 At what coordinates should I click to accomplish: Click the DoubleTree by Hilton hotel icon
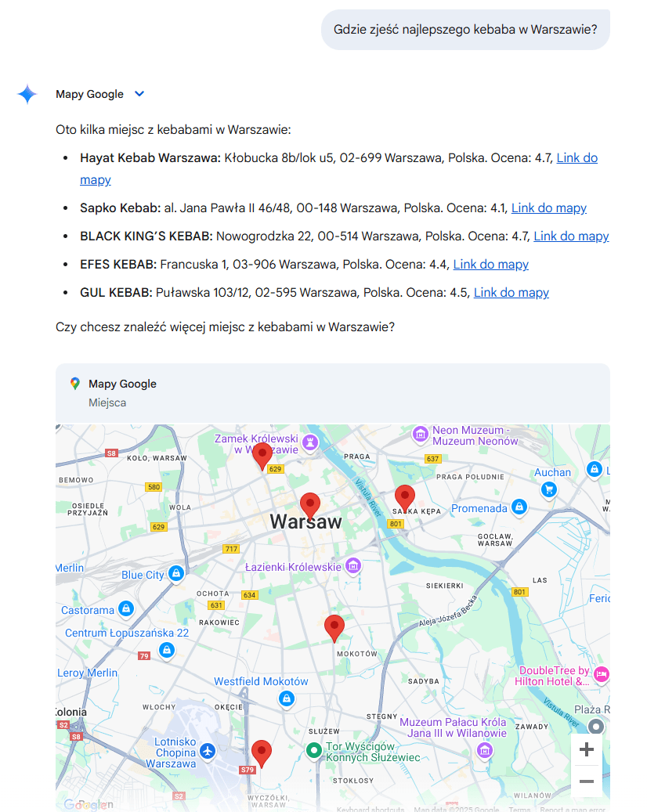pyautogui.click(x=601, y=675)
